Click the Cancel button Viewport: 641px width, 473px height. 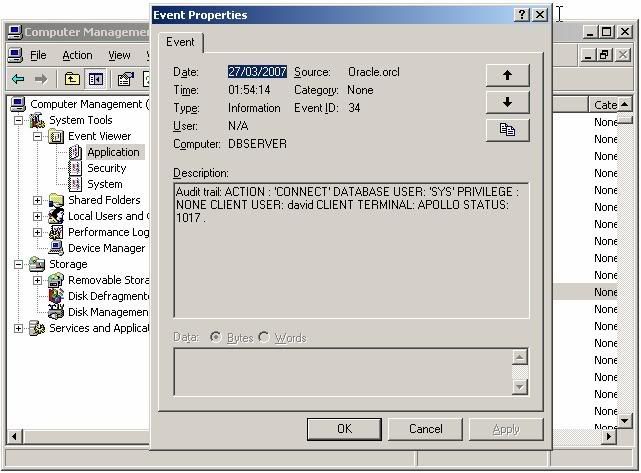[425, 429]
